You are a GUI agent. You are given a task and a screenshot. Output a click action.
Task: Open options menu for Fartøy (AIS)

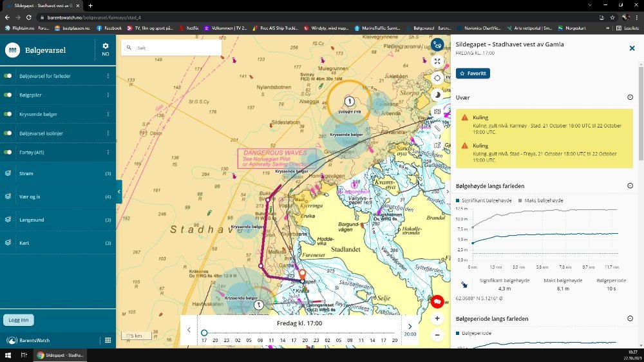108,152
